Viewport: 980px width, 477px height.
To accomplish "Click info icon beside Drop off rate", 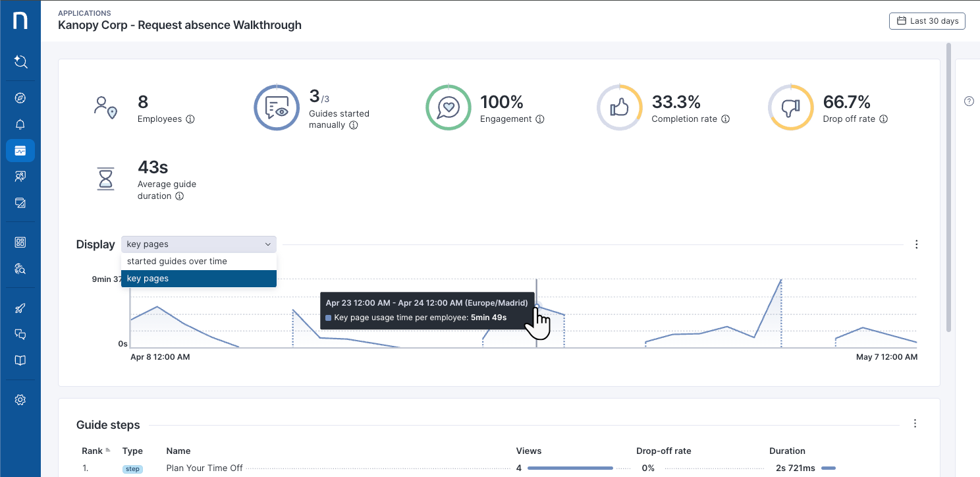I will tap(883, 119).
